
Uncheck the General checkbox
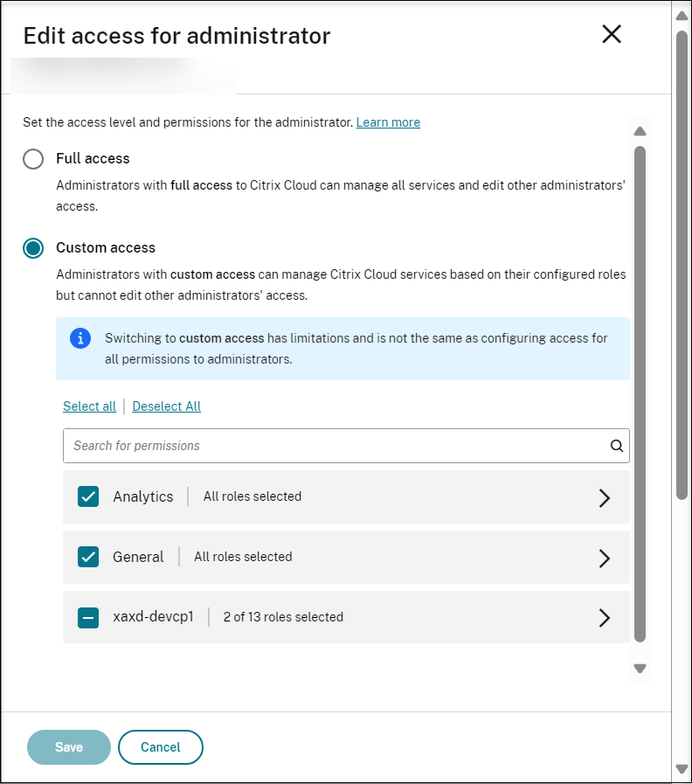(x=88, y=557)
